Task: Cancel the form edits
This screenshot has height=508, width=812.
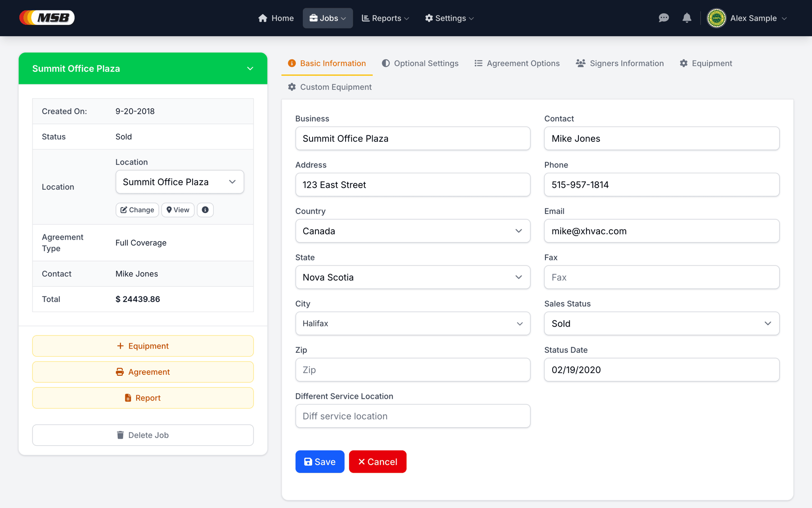Action: tap(378, 462)
